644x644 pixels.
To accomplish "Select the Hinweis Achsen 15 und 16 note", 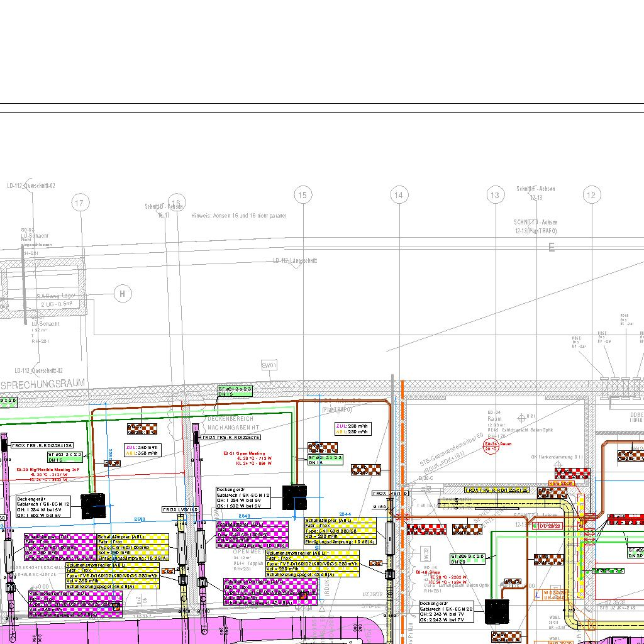I will pyautogui.click(x=239, y=216).
